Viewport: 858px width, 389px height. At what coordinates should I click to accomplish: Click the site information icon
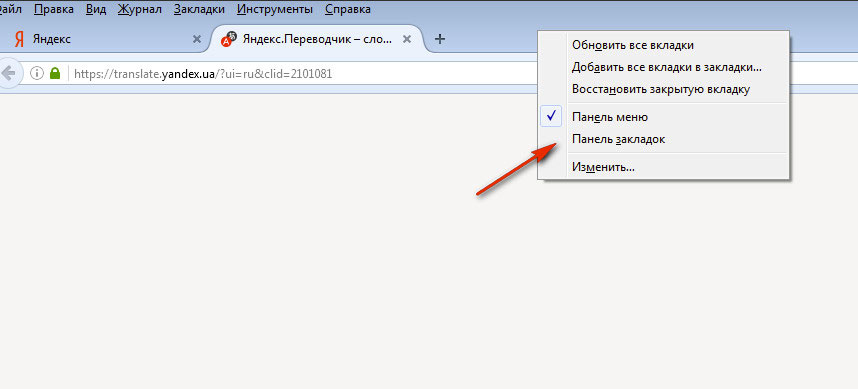coord(37,73)
